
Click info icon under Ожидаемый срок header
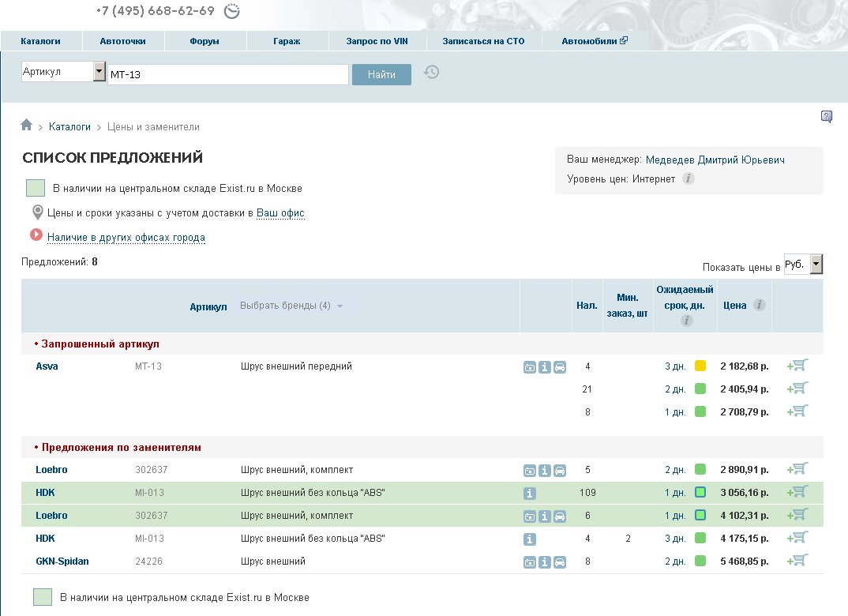(686, 321)
